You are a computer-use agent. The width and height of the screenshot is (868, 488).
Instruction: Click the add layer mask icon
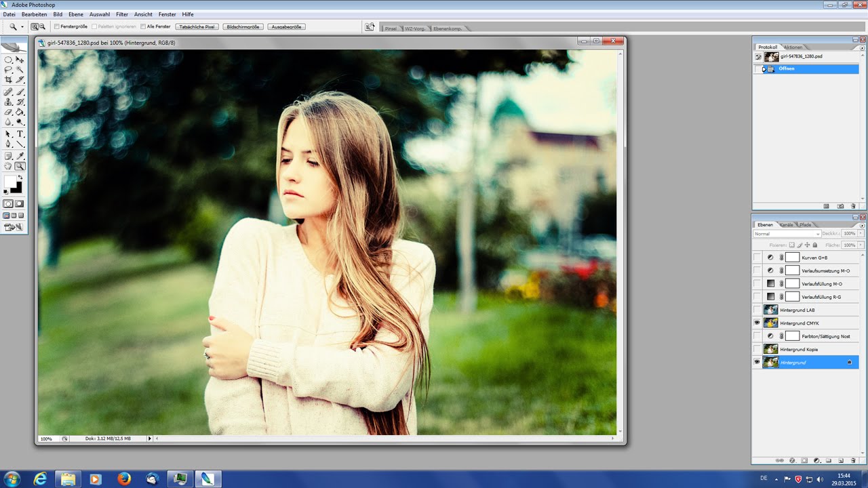(x=804, y=460)
